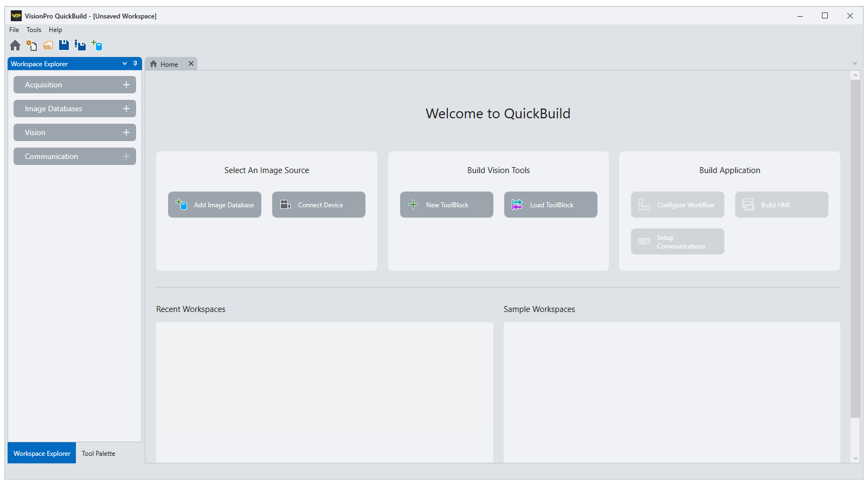Create a new workspace from the toolbar

pyautogui.click(x=31, y=46)
